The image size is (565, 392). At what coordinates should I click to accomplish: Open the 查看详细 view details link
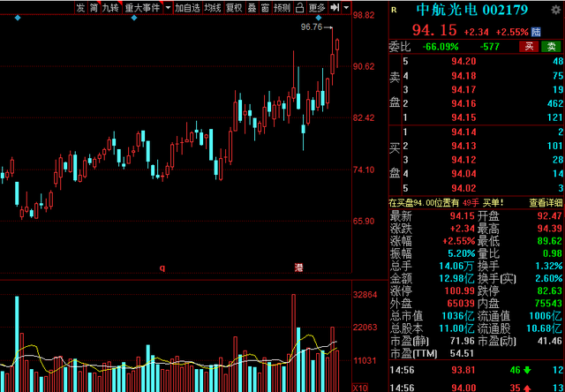click(x=545, y=202)
